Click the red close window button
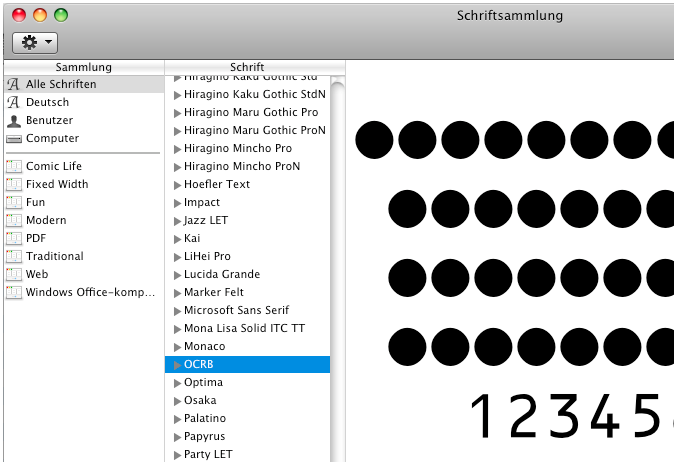 click(19, 15)
